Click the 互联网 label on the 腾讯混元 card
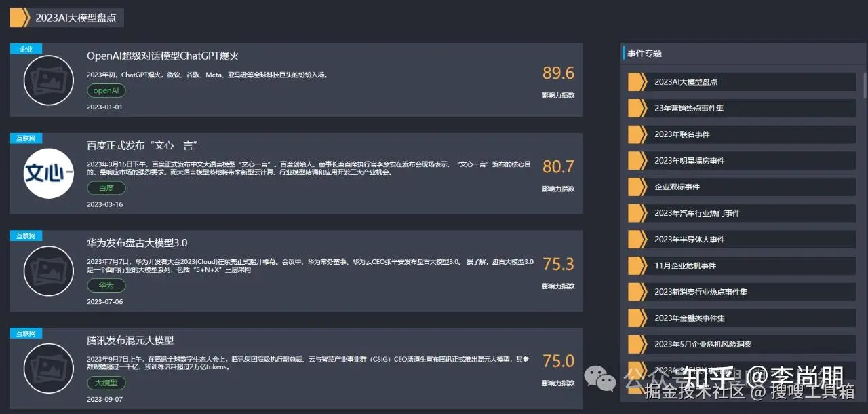868x414 pixels. pos(26,333)
